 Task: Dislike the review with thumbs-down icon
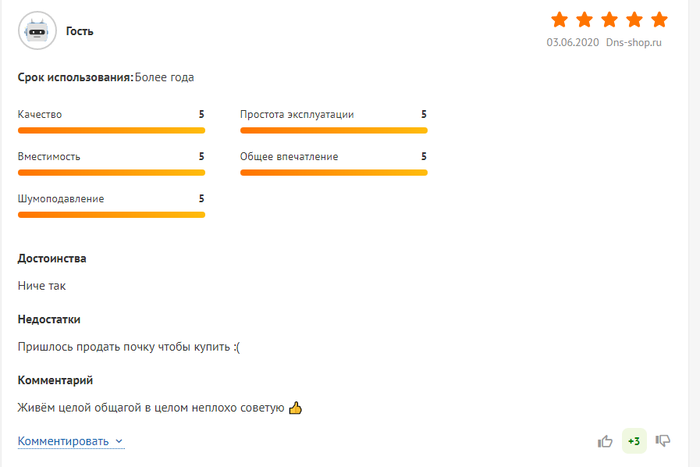point(662,441)
